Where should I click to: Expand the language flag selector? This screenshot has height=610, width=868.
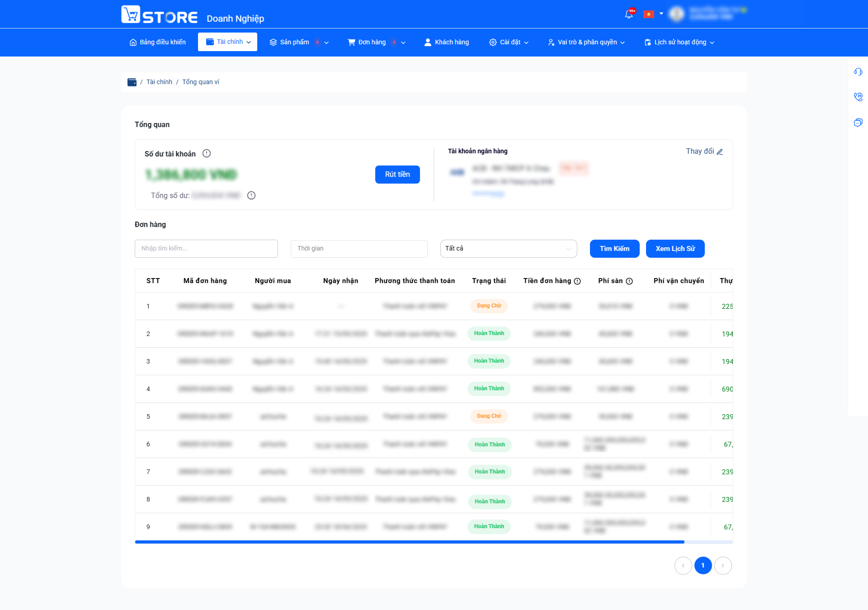tap(653, 14)
